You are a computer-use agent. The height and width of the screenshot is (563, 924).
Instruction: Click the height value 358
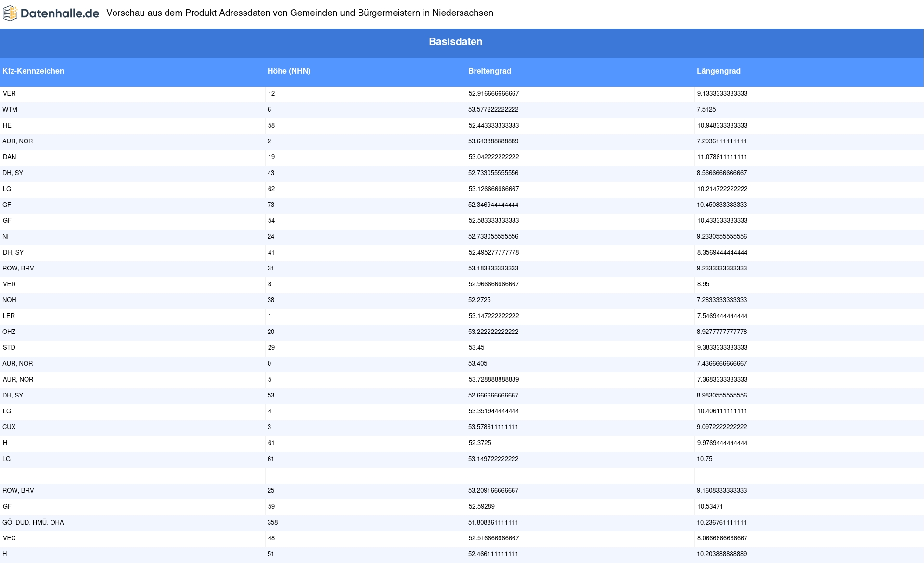pos(273,523)
